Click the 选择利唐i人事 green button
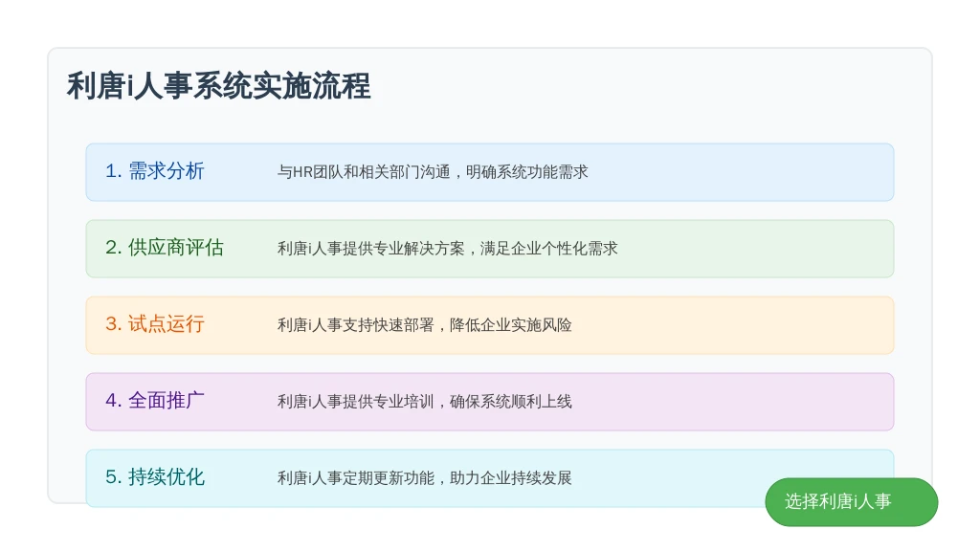The height and width of the screenshot is (551, 980). [851, 501]
